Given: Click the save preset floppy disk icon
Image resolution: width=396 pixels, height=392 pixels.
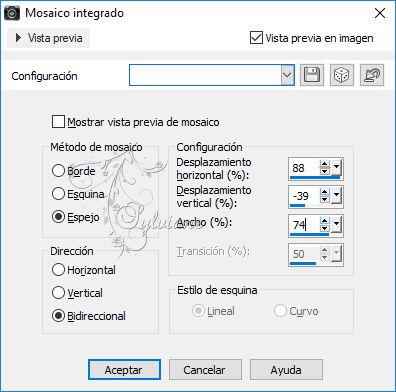Looking at the screenshot, I should [x=312, y=75].
